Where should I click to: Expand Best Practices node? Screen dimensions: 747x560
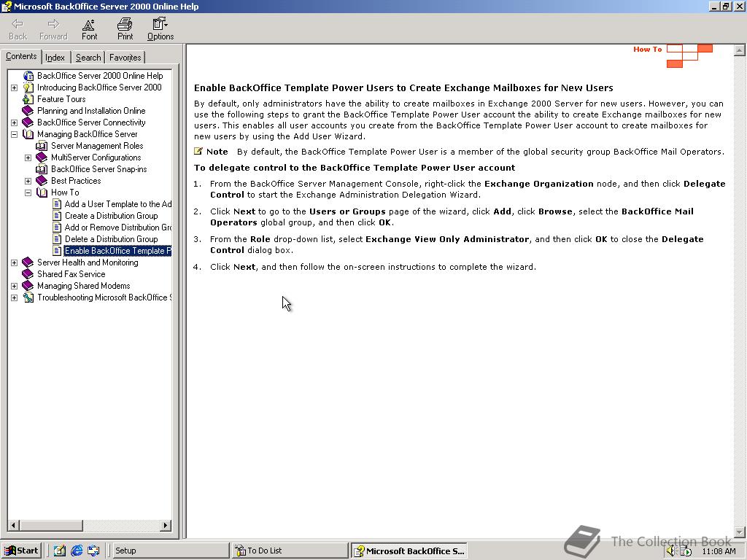(28, 181)
